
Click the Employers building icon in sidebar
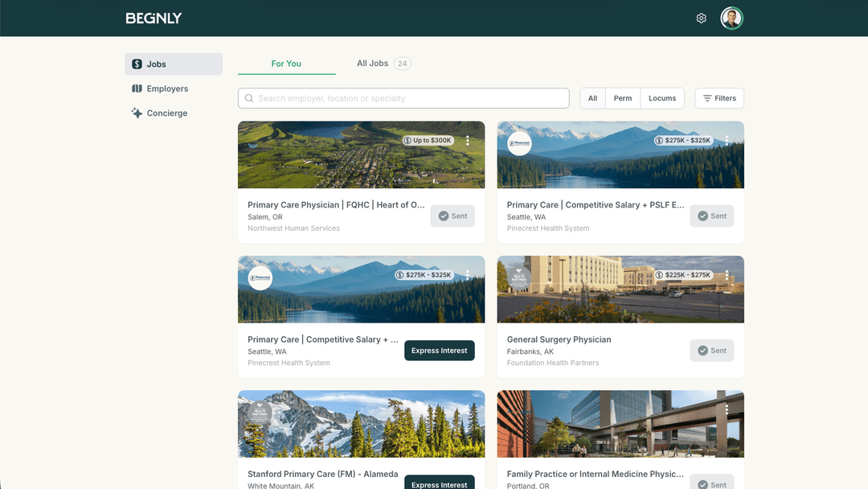[x=136, y=88]
